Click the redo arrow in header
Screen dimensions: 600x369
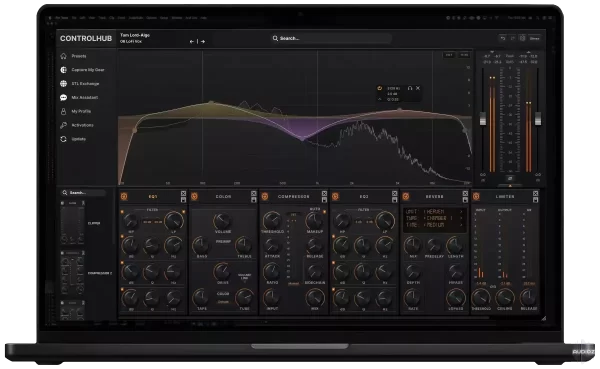[x=513, y=38]
